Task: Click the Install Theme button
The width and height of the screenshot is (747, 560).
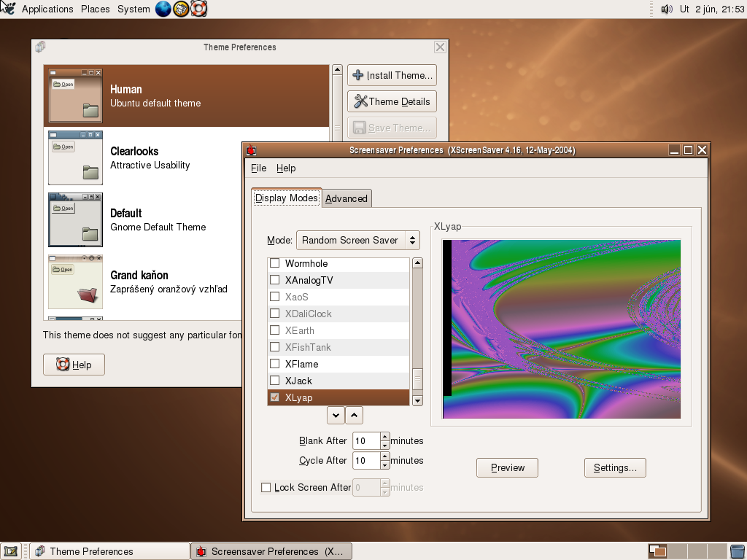Action: coord(392,75)
